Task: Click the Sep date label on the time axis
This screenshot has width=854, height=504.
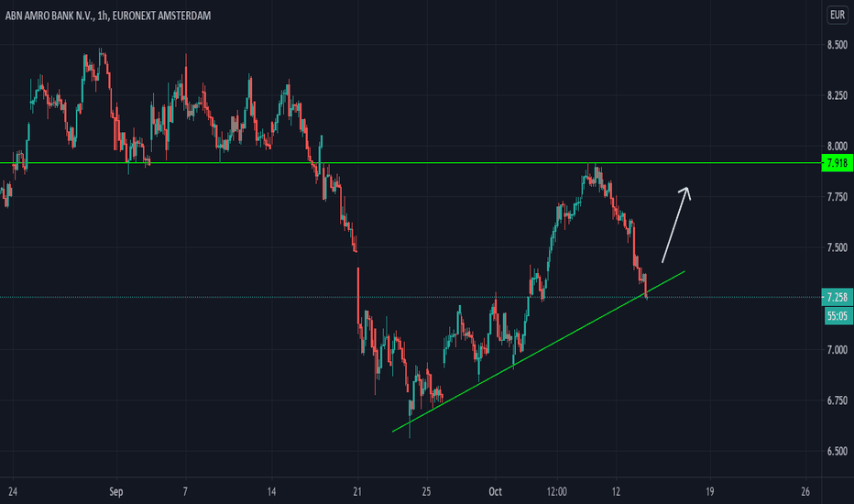Action: [116, 491]
